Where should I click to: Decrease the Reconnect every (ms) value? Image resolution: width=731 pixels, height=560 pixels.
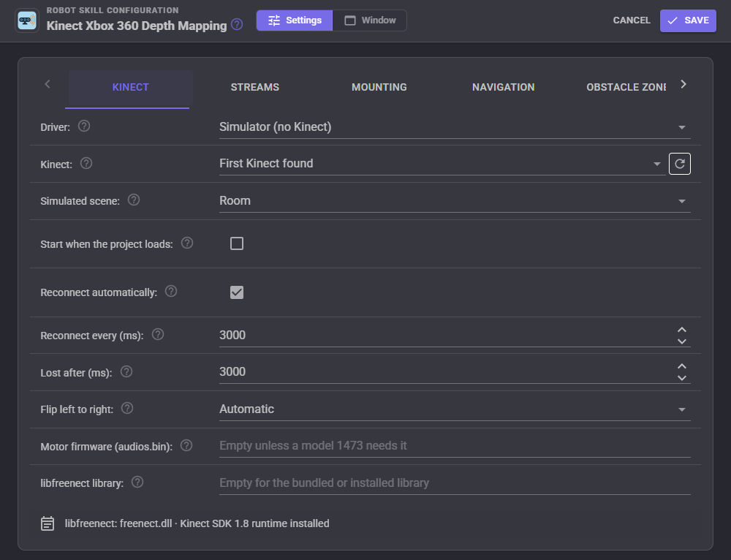tap(681, 341)
